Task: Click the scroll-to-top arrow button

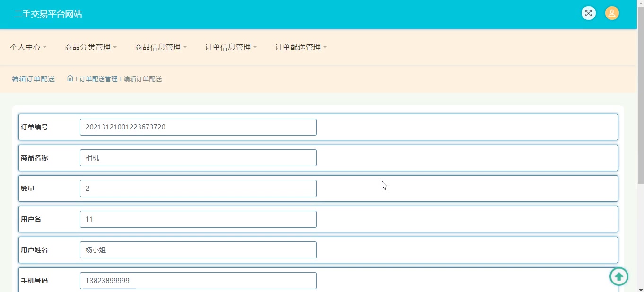Action: (x=618, y=276)
